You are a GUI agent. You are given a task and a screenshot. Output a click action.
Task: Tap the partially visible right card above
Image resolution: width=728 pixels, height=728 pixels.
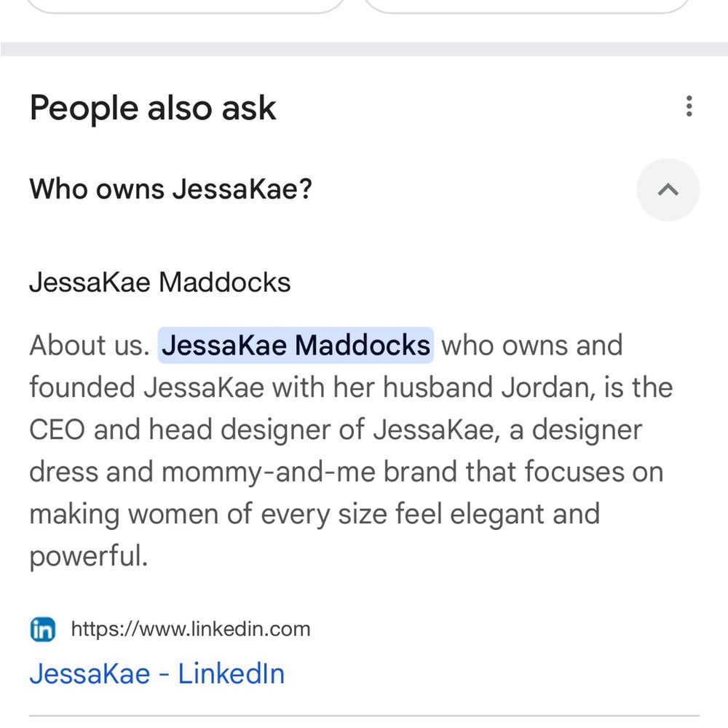click(526, 6)
